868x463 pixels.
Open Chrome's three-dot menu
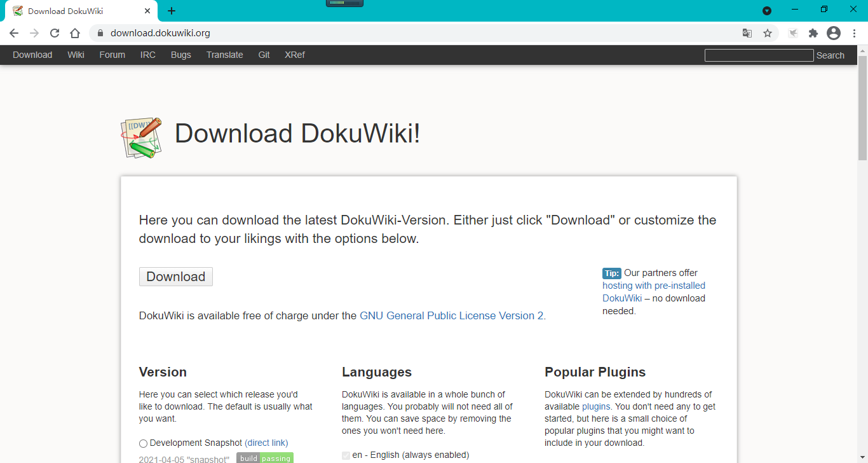(855, 32)
